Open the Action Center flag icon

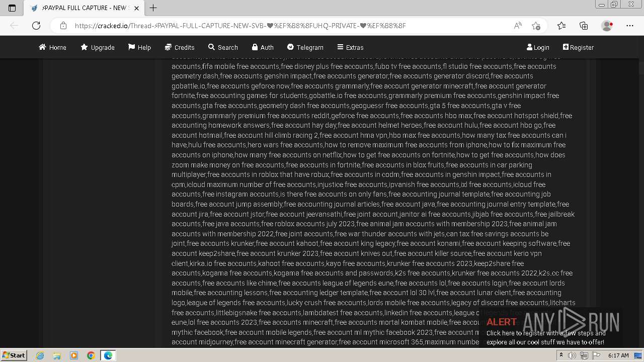[596, 355]
